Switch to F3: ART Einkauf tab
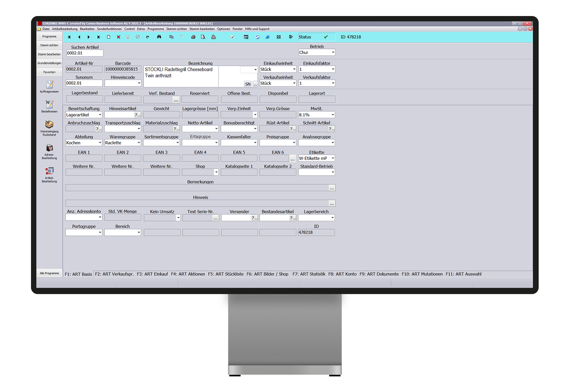Screen dimensions: 570x392 (152, 274)
